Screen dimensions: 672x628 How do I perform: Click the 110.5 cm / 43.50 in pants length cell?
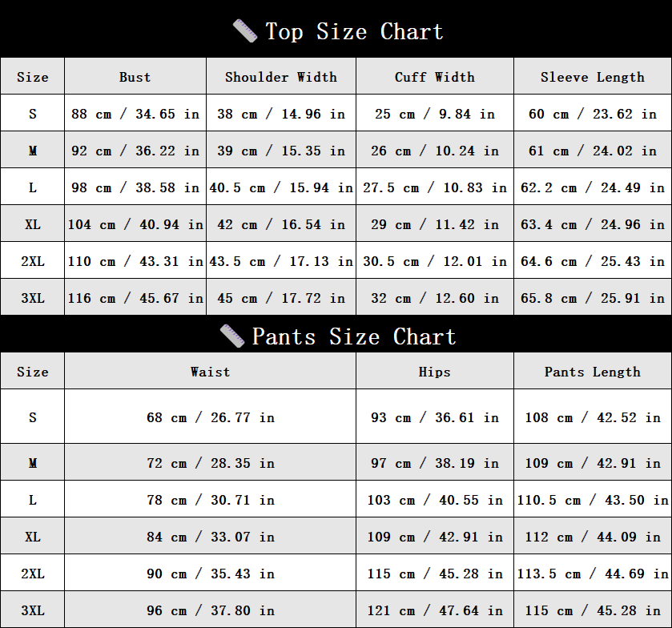tap(593, 500)
